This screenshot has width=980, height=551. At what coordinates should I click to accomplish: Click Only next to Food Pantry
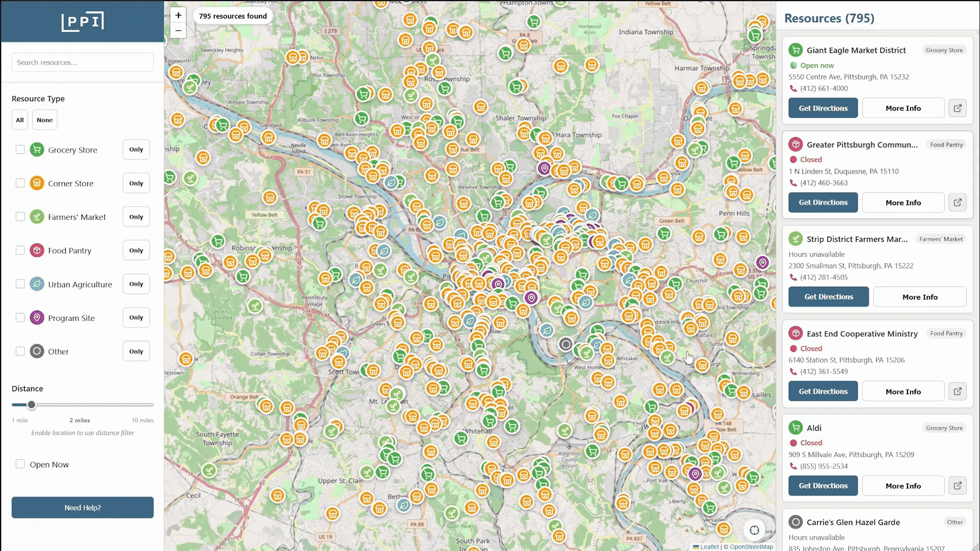point(136,250)
